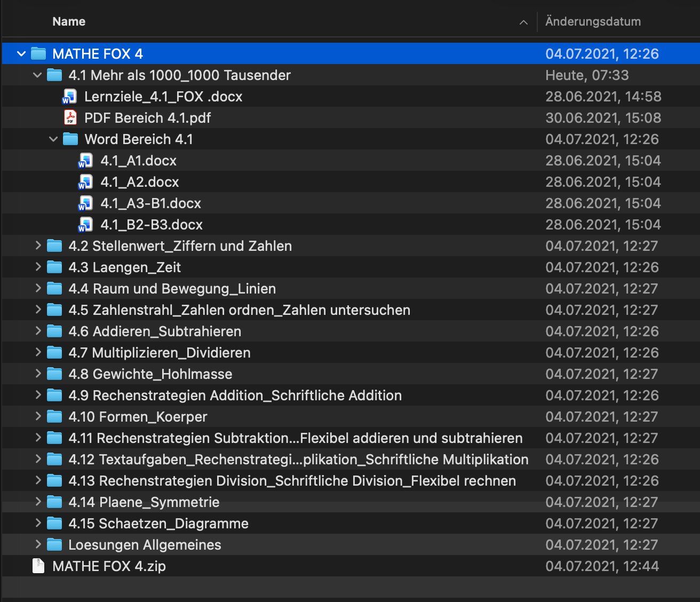700x602 pixels.
Task: Select the 4.1_A3-B1.docx file row
Action: pyautogui.click(x=350, y=203)
